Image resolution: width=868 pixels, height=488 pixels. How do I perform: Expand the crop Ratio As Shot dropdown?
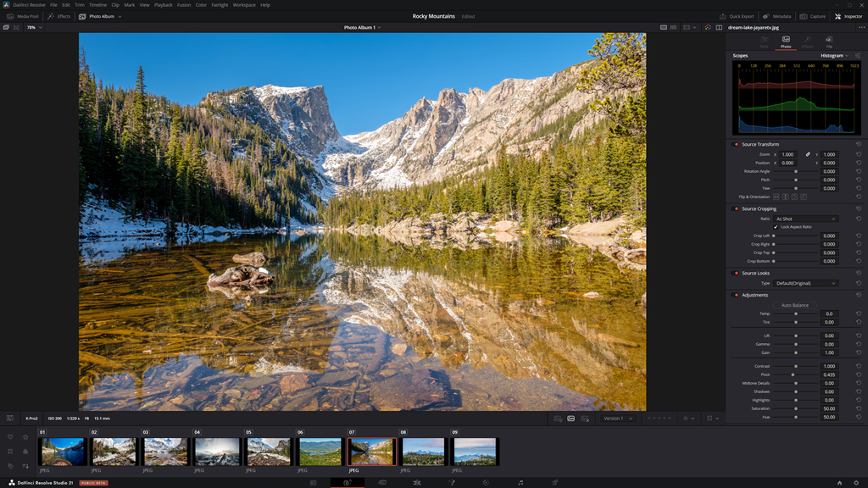pos(805,219)
